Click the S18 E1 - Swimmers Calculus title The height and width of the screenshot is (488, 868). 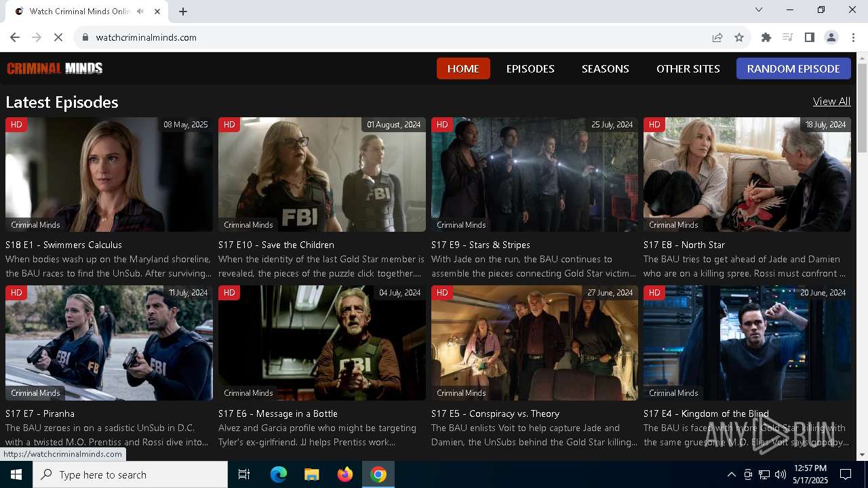pos(64,245)
